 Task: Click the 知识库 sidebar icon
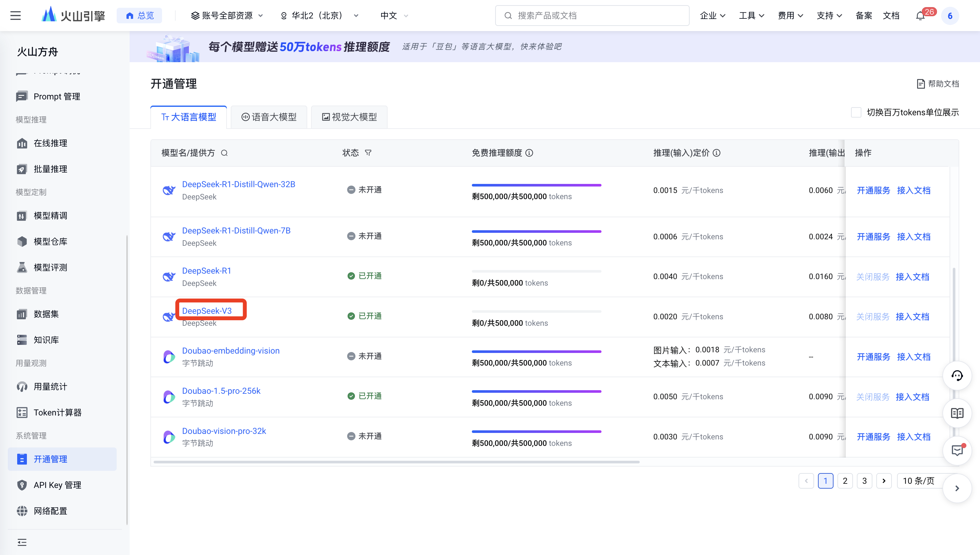22,340
